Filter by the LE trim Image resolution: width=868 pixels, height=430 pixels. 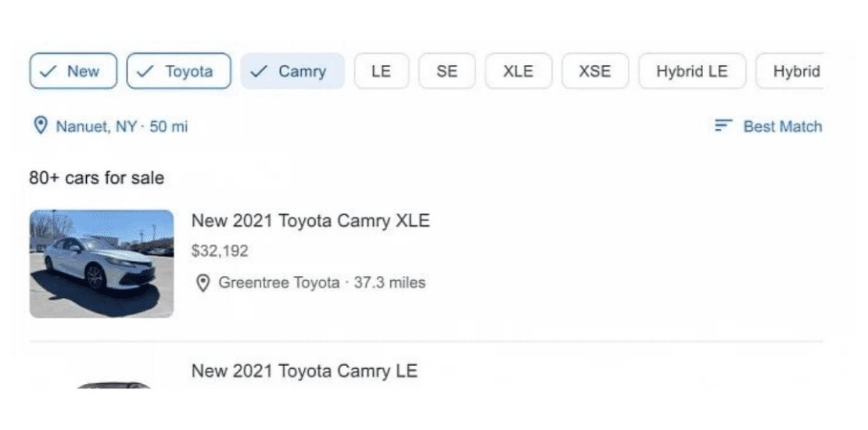tap(382, 71)
